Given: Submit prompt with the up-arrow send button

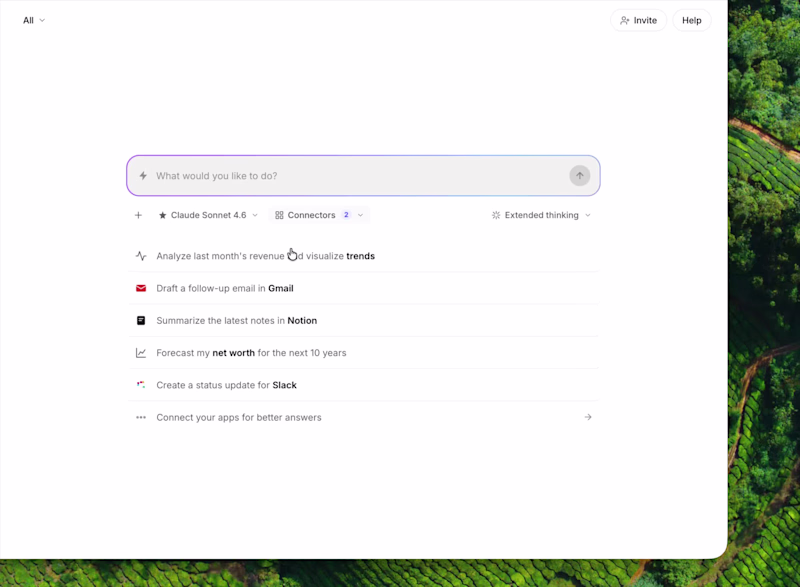Looking at the screenshot, I should 580,175.
